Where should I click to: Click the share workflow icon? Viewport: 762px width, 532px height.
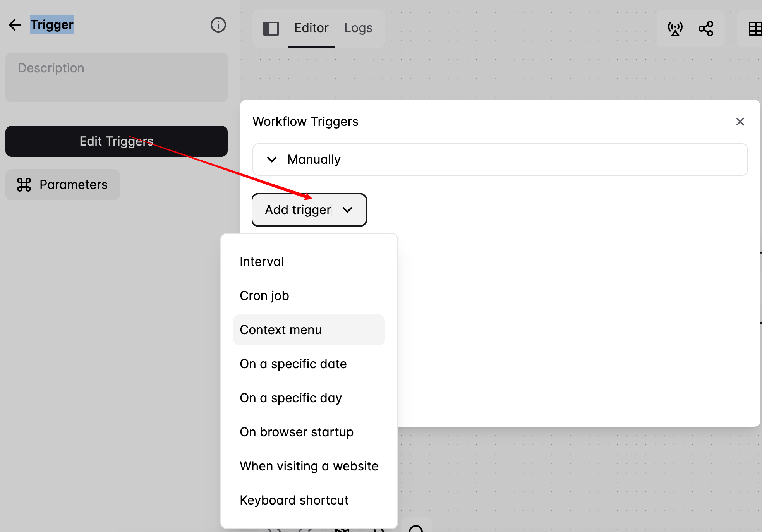pos(706,29)
